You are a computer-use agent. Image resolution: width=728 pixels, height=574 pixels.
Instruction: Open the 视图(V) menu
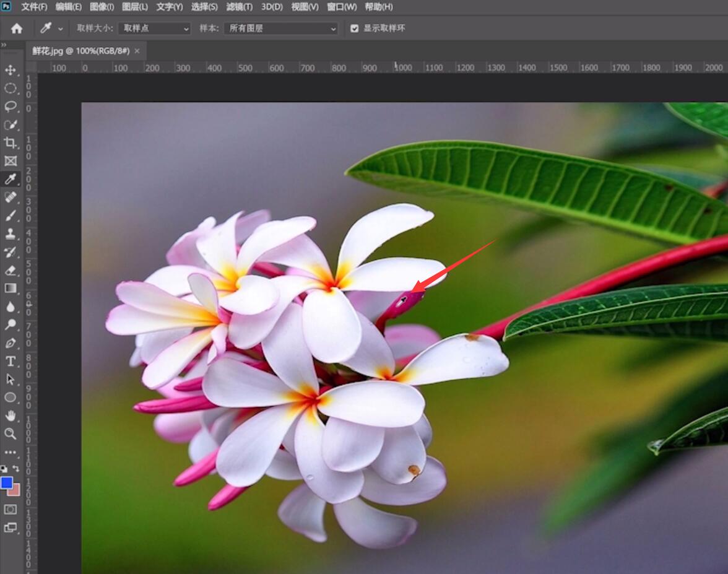[x=305, y=7]
